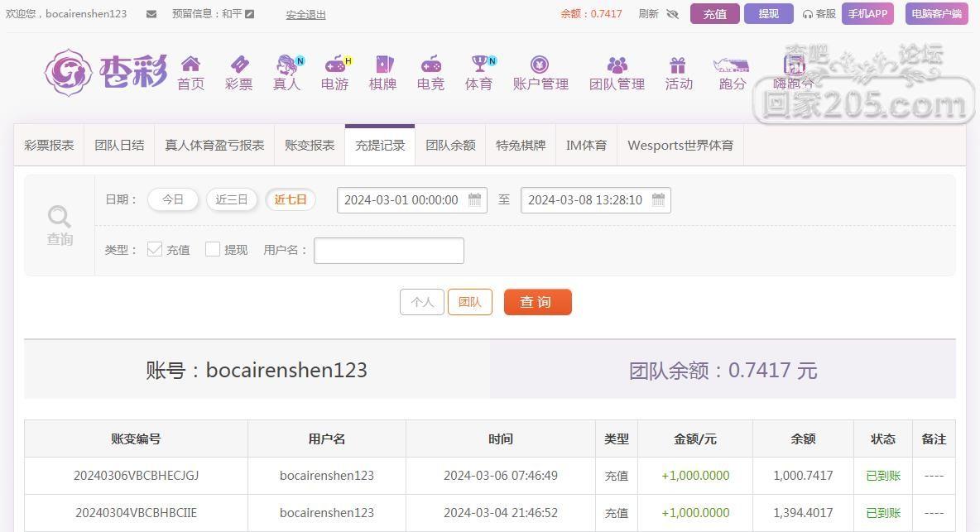
Task: Click the 用户名 input field
Action: pos(388,250)
